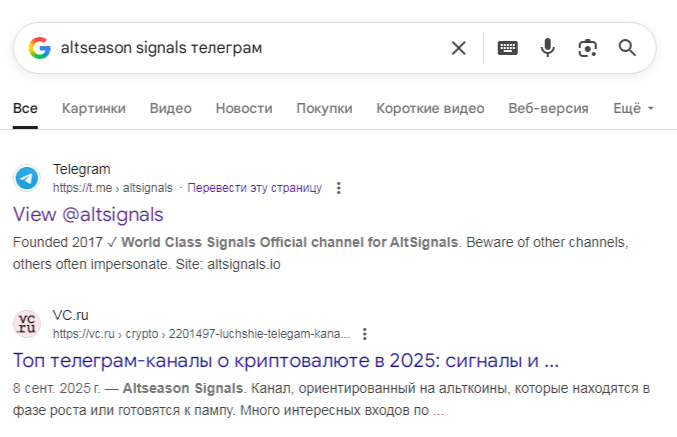Submit search with magnifying glass icon
The image size is (677, 437).
(x=627, y=48)
